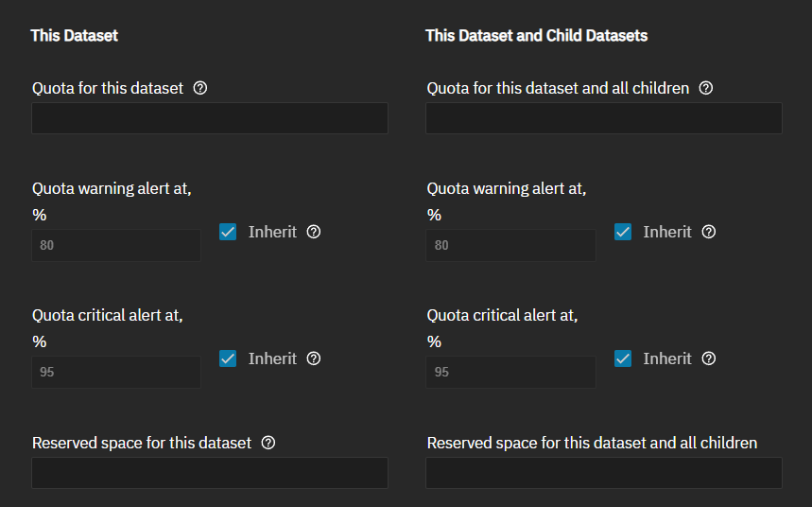The width and height of the screenshot is (812, 507).
Task: Click the Quota for dataset and all children field
Action: tap(604, 118)
